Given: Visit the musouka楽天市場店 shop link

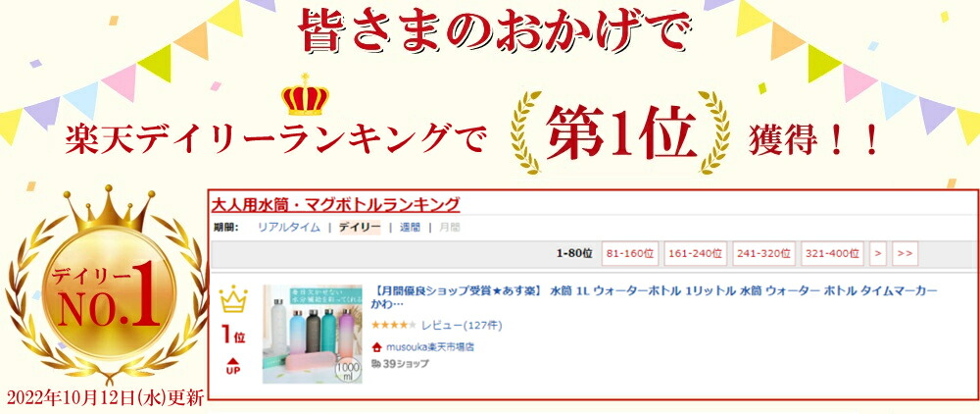Looking at the screenshot, I should [x=429, y=347].
